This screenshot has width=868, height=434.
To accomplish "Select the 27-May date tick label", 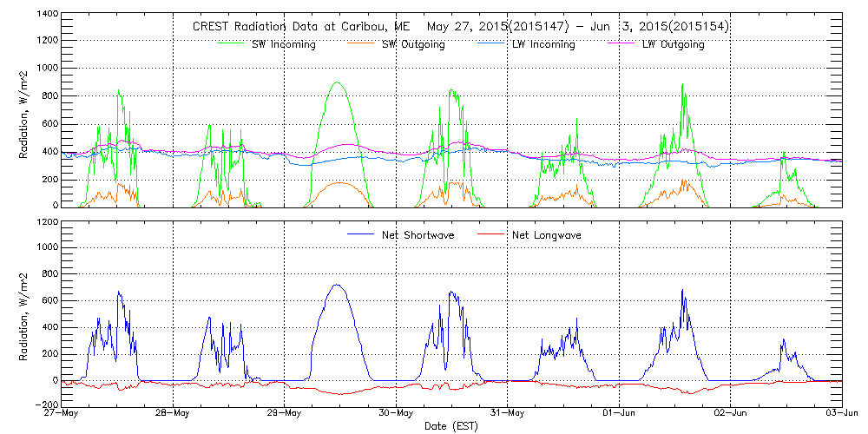I will coord(62,414).
